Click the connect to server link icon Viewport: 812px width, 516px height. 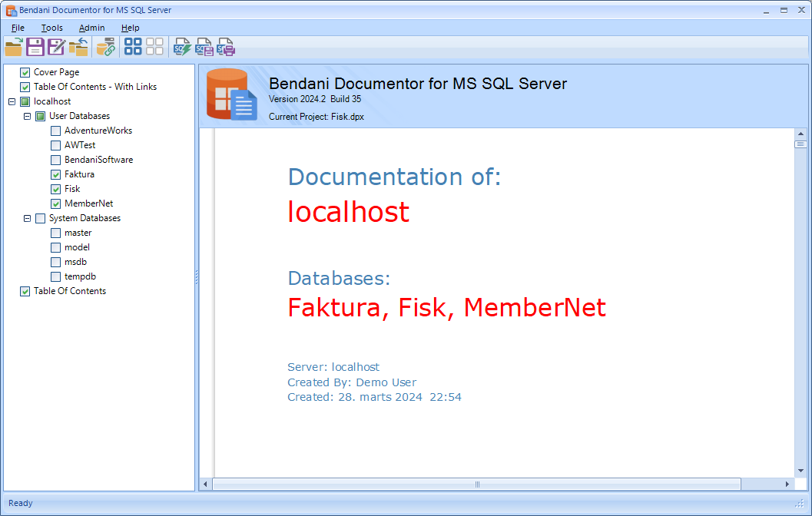coord(106,47)
